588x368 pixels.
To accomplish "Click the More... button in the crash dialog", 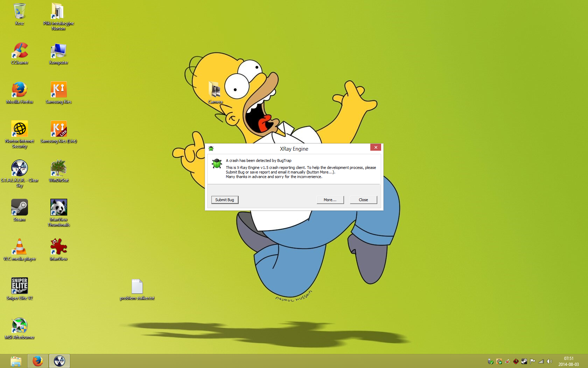I will coord(330,200).
